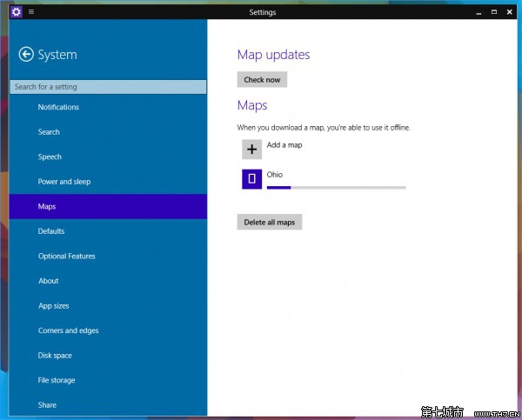522x420 pixels.
Task: Go to Search settings
Action: coord(49,132)
